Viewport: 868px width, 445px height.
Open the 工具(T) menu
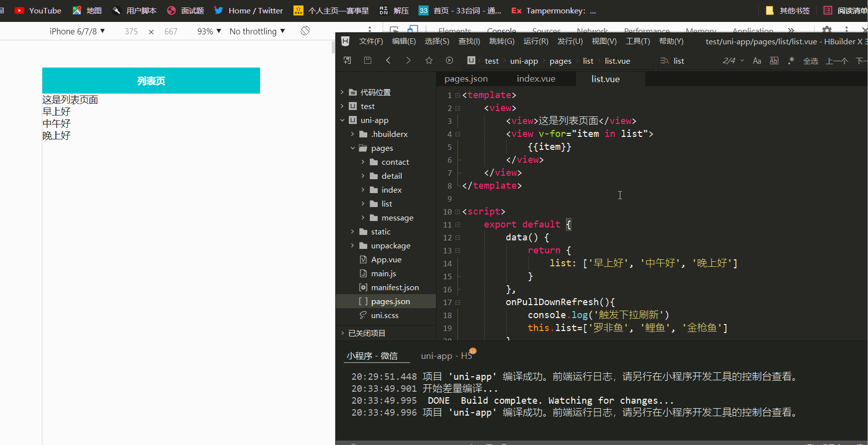[638, 41]
